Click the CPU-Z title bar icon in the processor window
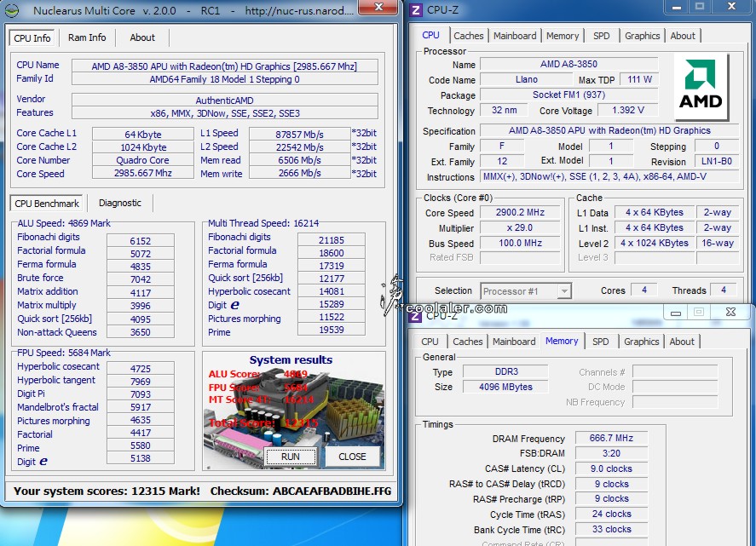 pos(416,9)
